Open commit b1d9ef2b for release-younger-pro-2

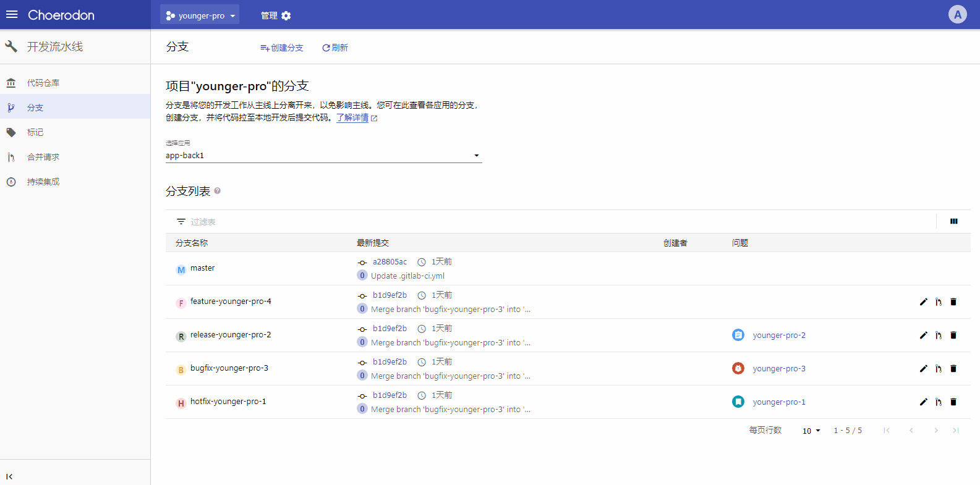coord(390,329)
